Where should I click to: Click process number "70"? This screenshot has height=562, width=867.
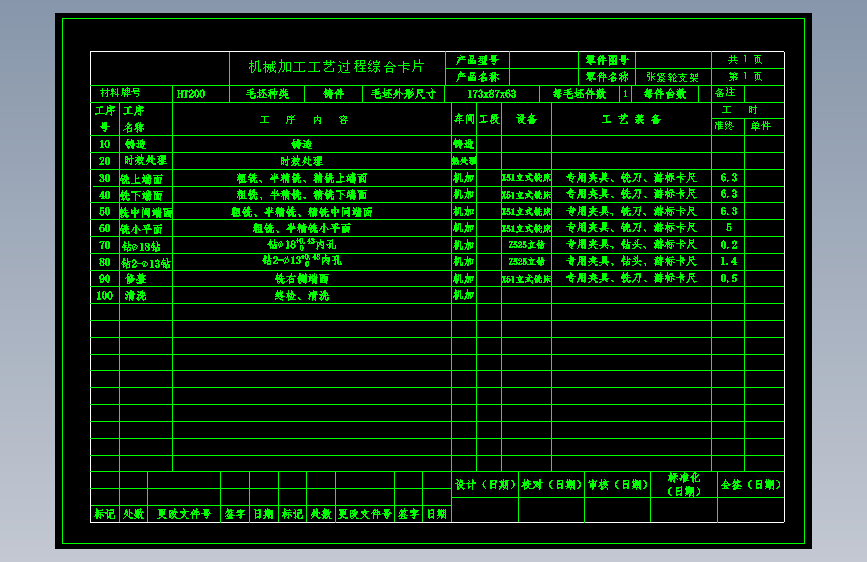coord(105,245)
